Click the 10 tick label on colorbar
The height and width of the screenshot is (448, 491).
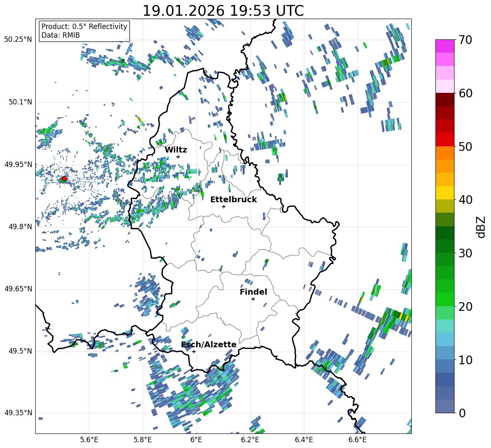(465, 360)
